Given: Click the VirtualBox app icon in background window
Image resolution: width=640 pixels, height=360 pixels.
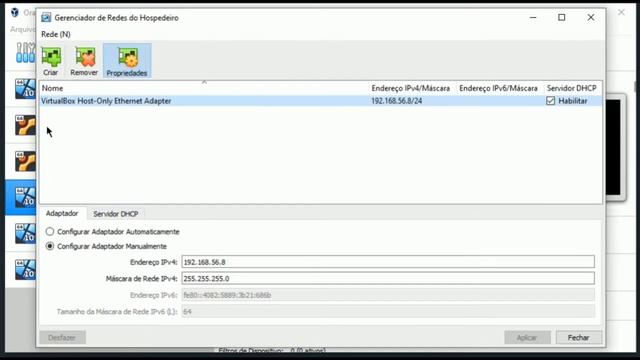Looking at the screenshot, I should [x=15, y=12].
